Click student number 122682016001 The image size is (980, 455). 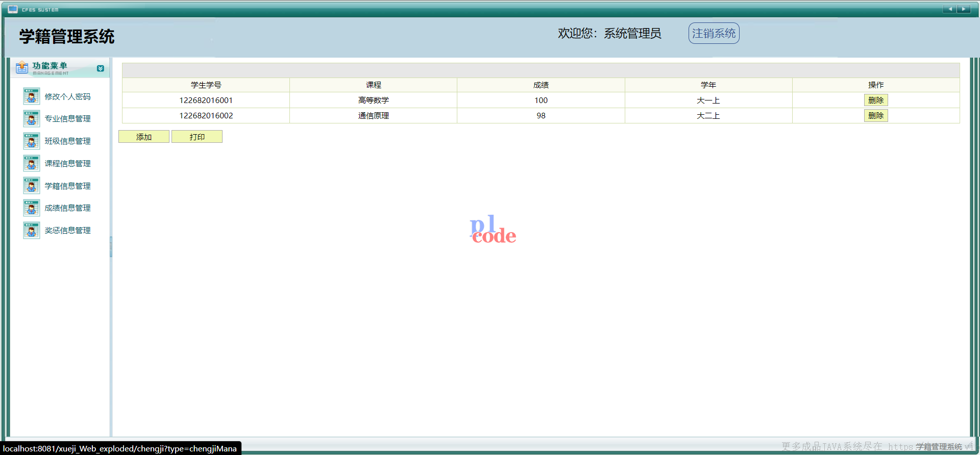[206, 100]
